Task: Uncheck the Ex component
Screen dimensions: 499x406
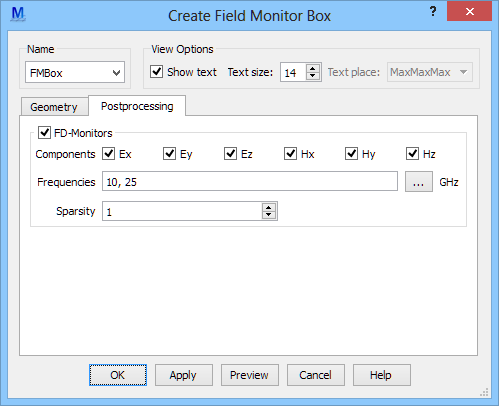Action: [x=109, y=154]
